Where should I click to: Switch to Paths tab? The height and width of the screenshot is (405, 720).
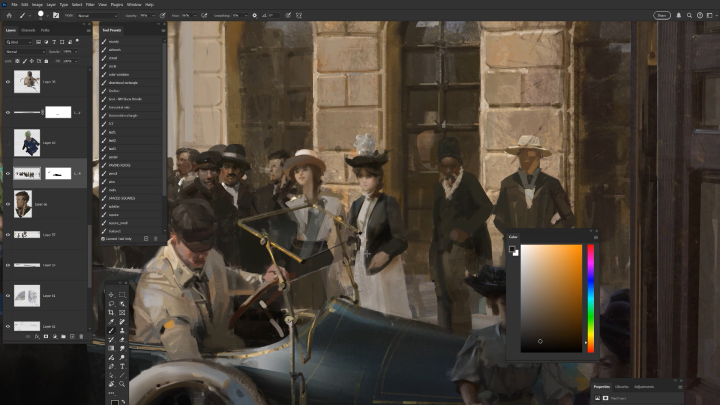45,30
